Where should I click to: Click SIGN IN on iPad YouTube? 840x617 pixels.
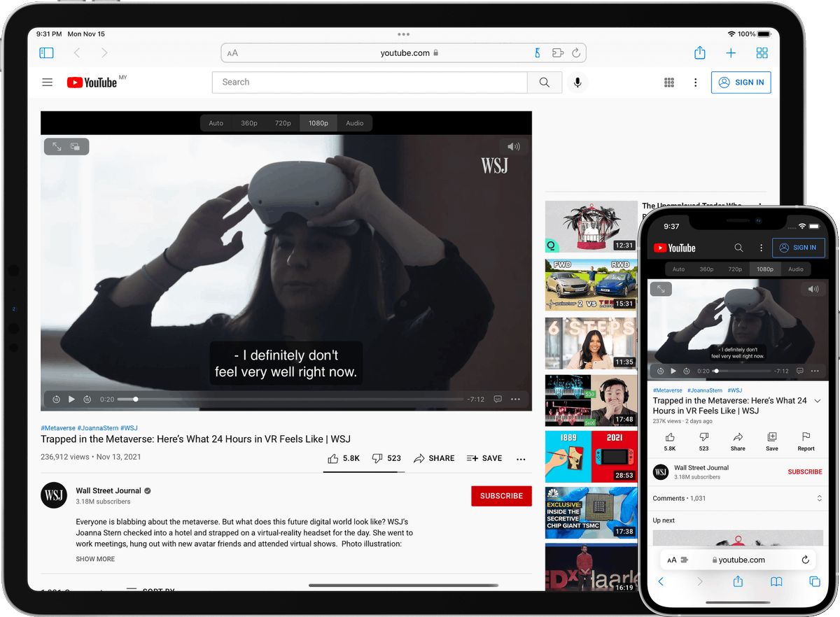tap(741, 82)
